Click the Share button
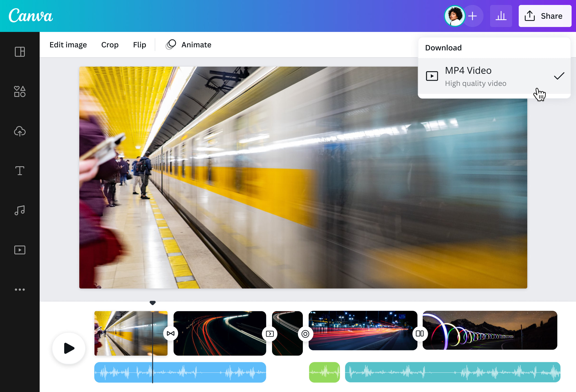This screenshot has height=392, width=576. tap(545, 16)
